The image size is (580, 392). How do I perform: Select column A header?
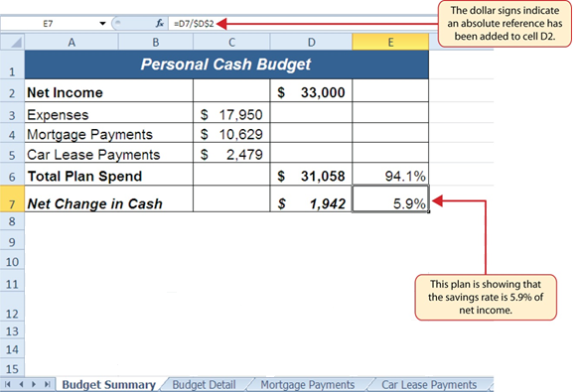point(72,42)
